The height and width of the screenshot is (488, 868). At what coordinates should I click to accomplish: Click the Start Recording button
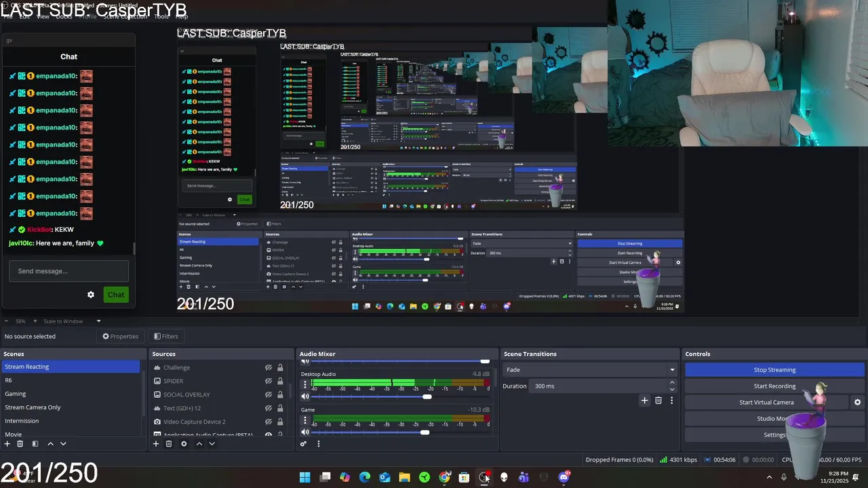(774, 386)
